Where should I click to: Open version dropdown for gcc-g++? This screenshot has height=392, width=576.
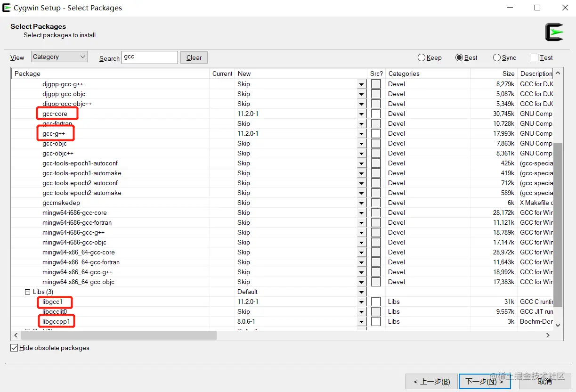(362, 134)
